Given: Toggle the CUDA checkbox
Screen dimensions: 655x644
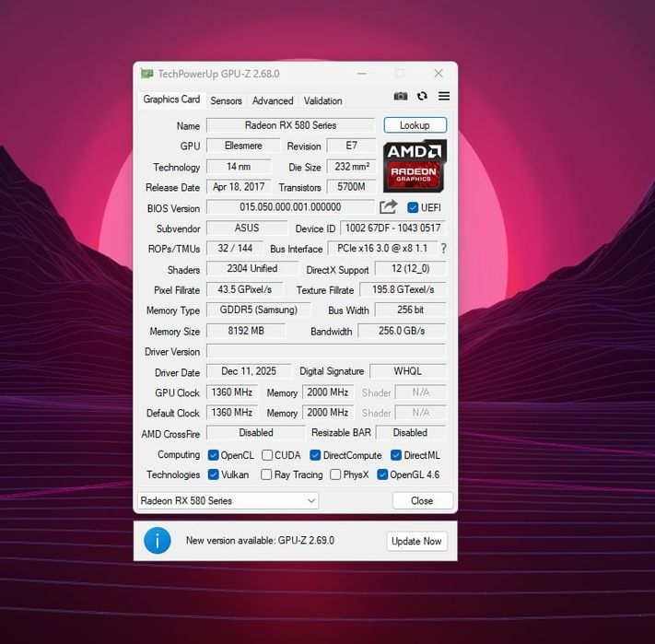Looking at the screenshot, I should pyautogui.click(x=267, y=455).
